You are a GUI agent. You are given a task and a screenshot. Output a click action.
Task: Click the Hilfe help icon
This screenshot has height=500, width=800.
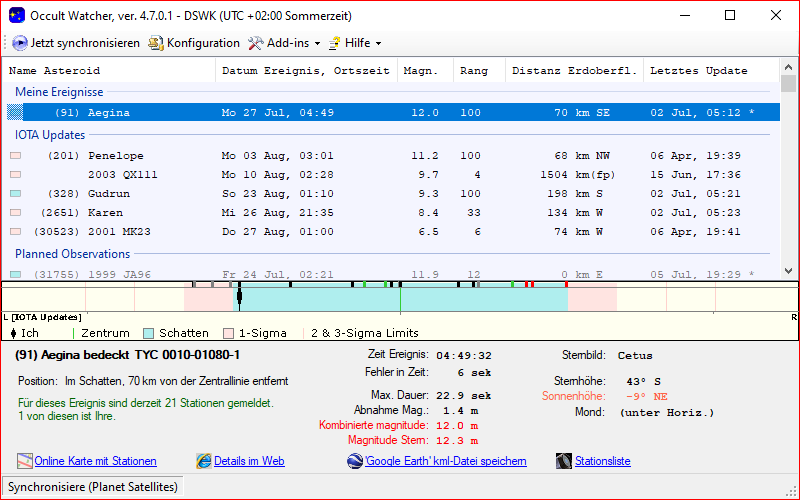tap(334, 43)
